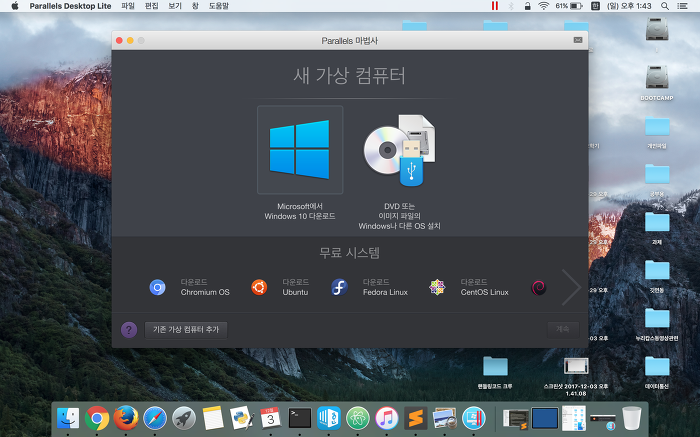Open the Apple menu
The image size is (700, 437).
(x=15, y=6)
